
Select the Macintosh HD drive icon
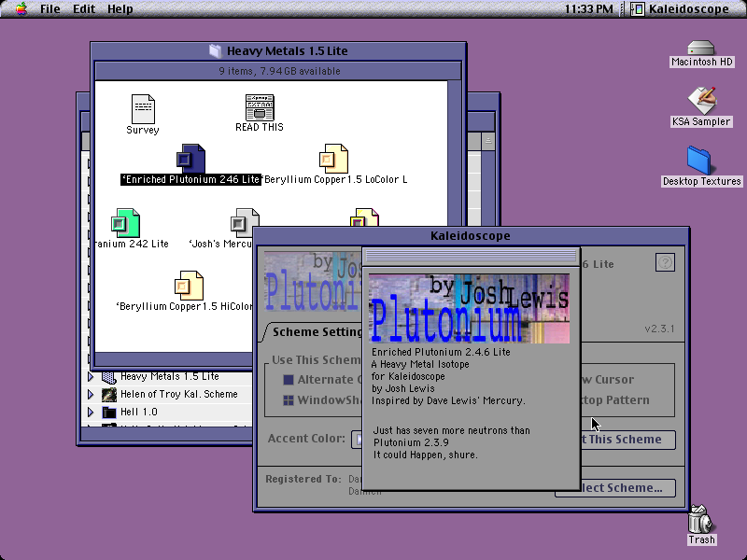coord(701,49)
